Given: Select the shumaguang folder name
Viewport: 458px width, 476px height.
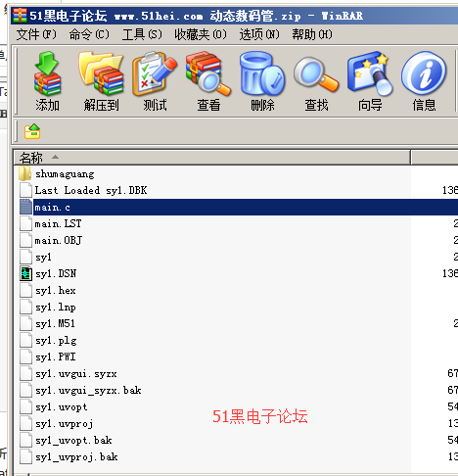Looking at the screenshot, I should pyautogui.click(x=65, y=174).
